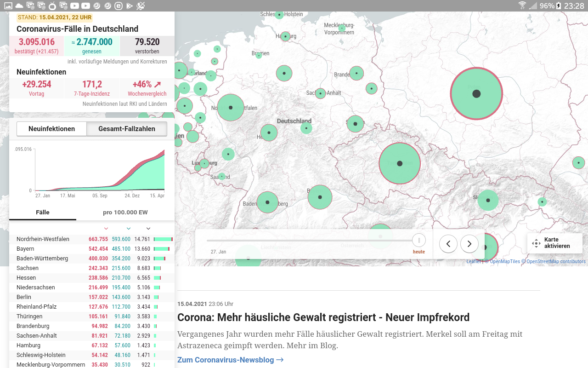This screenshot has height=368, width=588.
Task: Open the cloud notification icon in status bar
Action: point(19,6)
